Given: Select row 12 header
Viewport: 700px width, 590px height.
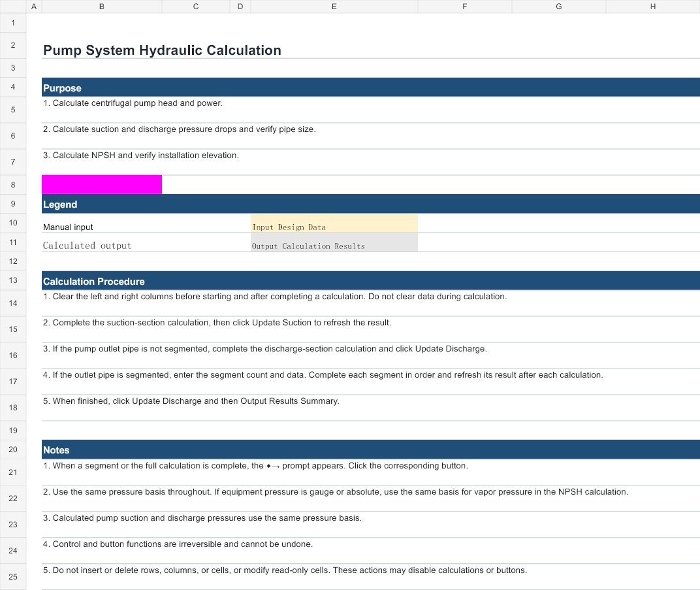Looking at the screenshot, I should (x=13, y=261).
